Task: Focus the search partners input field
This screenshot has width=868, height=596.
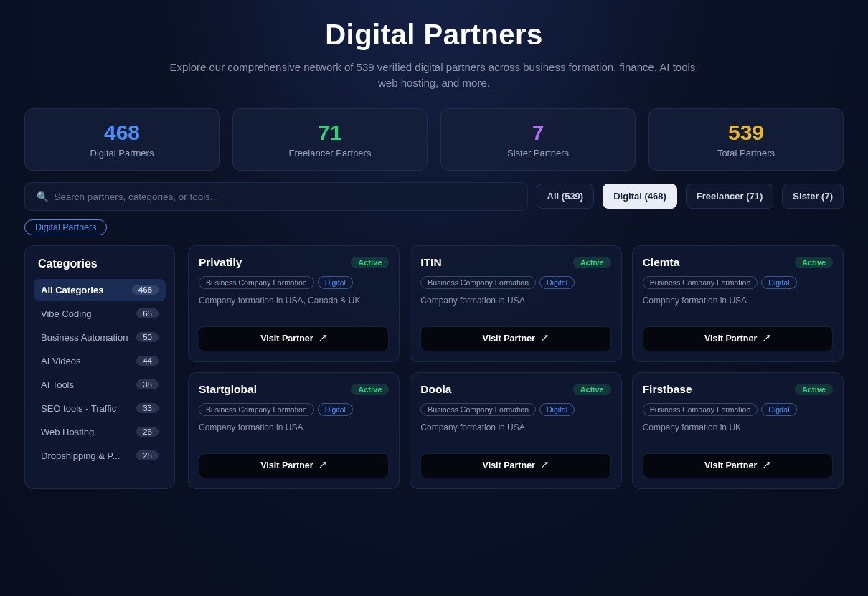Action: coord(276,197)
